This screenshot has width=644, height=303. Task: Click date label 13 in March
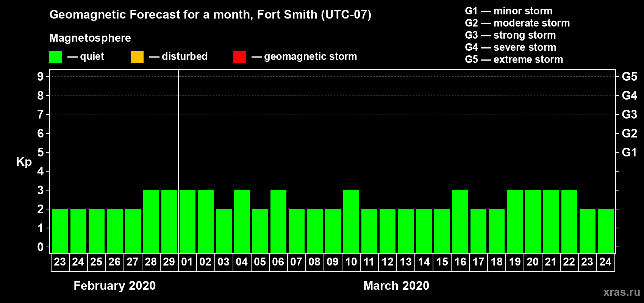(x=405, y=262)
